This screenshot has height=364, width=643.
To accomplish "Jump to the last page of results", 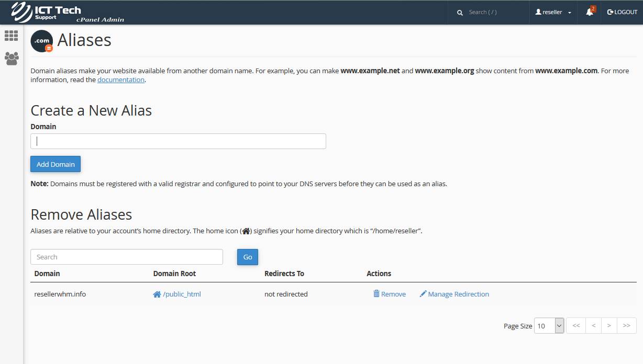I will (x=627, y=326).
